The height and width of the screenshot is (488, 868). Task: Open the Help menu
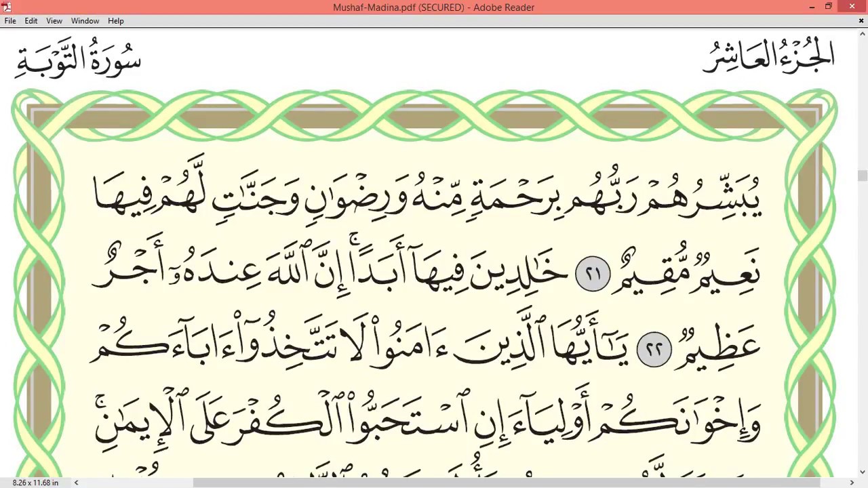pos(116,21)
